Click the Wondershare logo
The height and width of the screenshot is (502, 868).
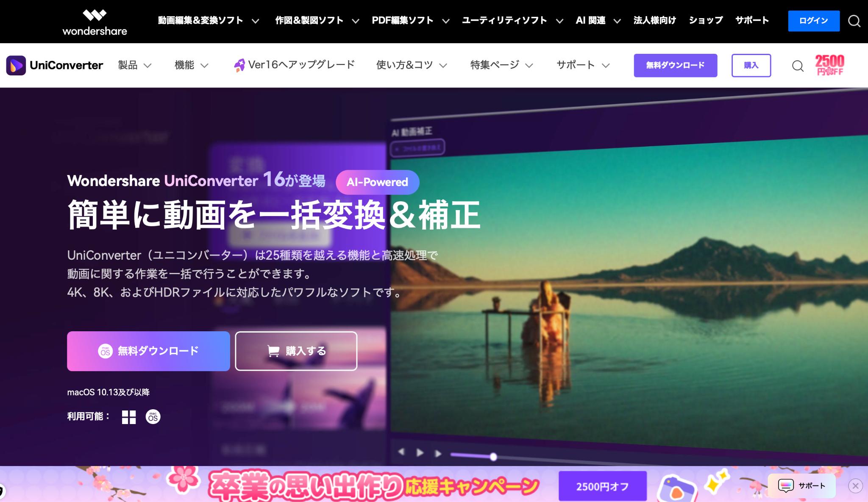(x=95, y=22)
